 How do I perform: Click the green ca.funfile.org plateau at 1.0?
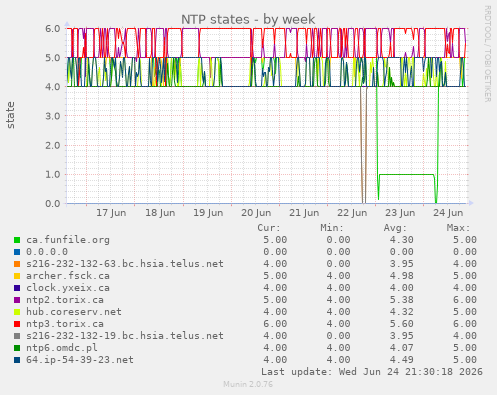pos(407,174)
